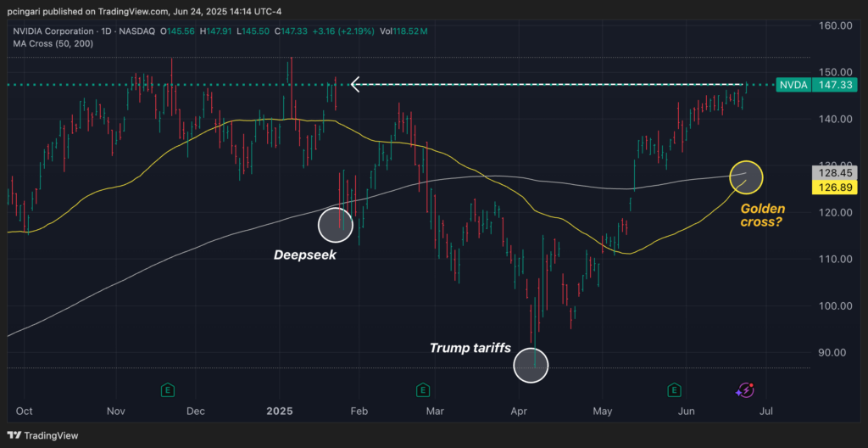Click the purple lightning event icon near Jul

(744, 390)
